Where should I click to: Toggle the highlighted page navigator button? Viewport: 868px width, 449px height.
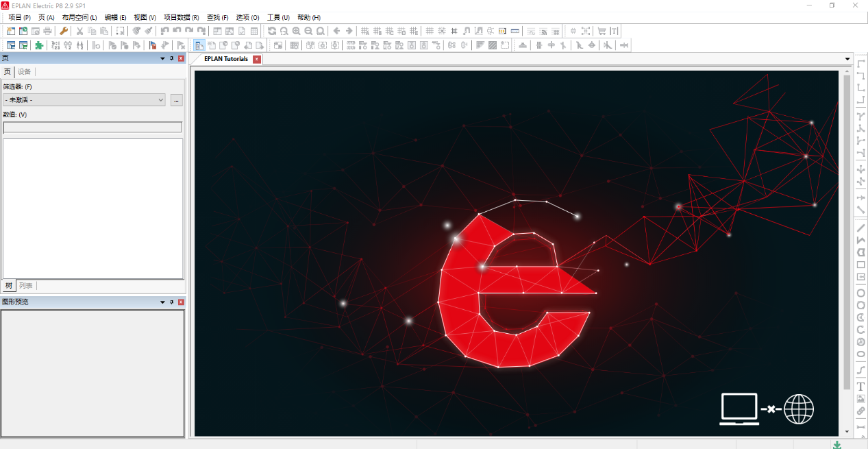click(199, 45)
